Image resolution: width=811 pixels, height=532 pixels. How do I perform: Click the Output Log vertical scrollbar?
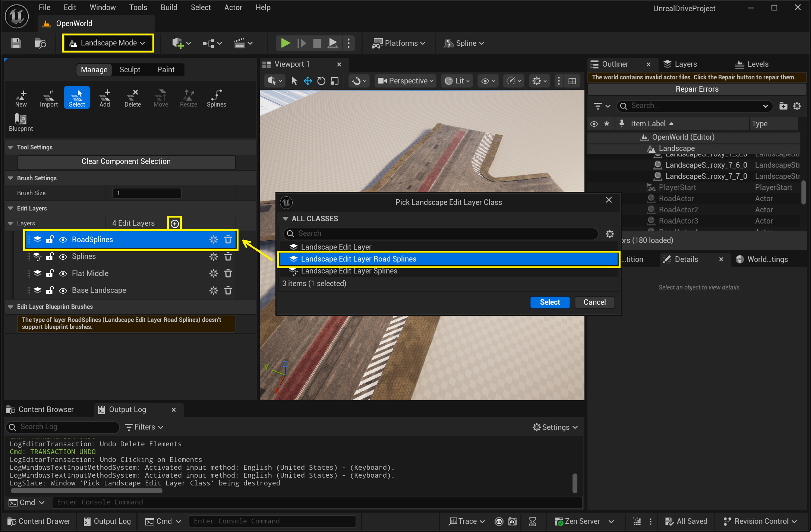pyautogui.click(x=575, y=483)
